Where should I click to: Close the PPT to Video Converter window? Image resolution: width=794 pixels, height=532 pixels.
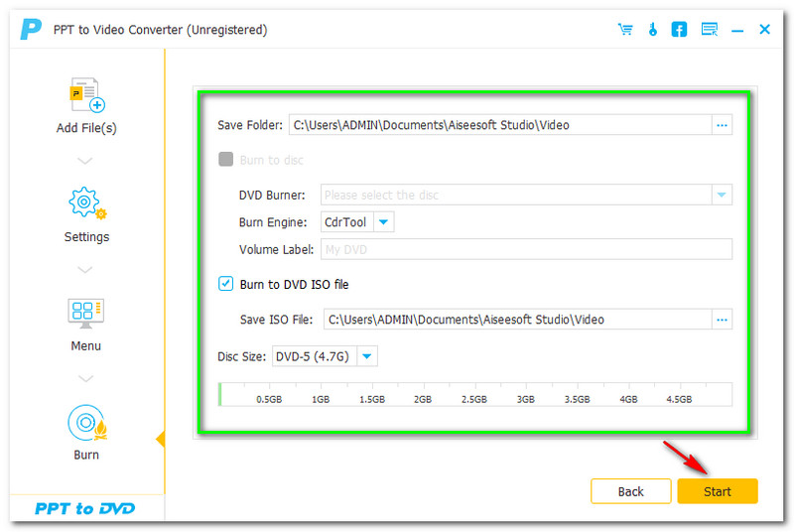point(764,30)
